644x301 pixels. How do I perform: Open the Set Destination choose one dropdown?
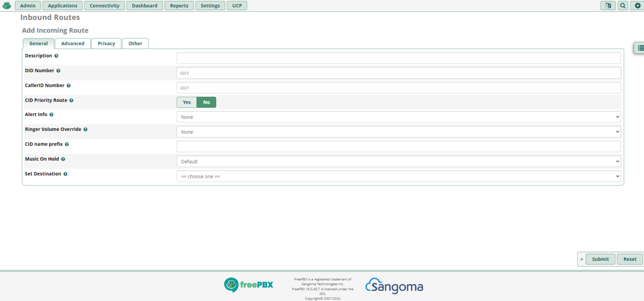398,176
